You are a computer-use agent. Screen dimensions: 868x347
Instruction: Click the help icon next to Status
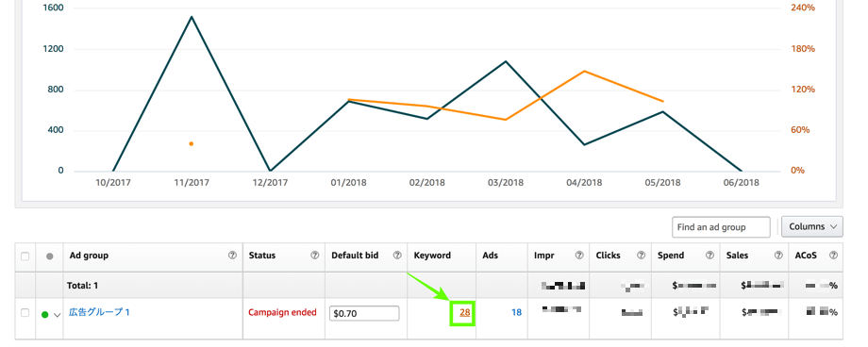314,256
